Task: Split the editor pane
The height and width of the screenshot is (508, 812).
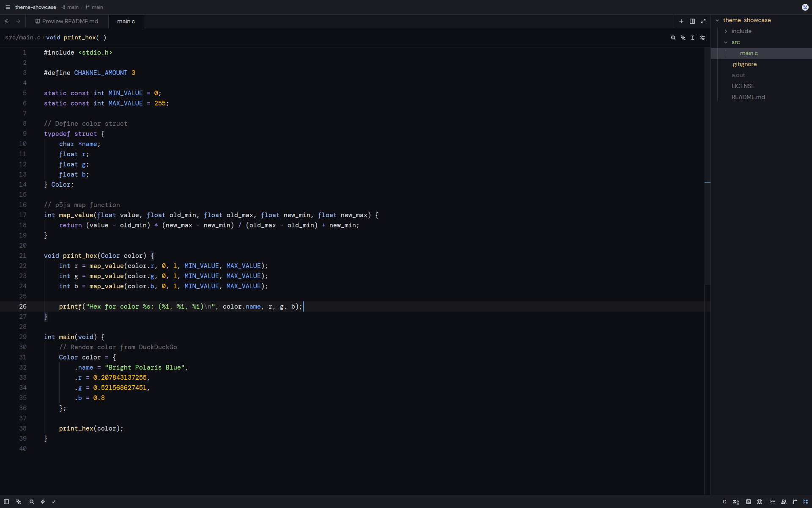Action: pos(692,21)
